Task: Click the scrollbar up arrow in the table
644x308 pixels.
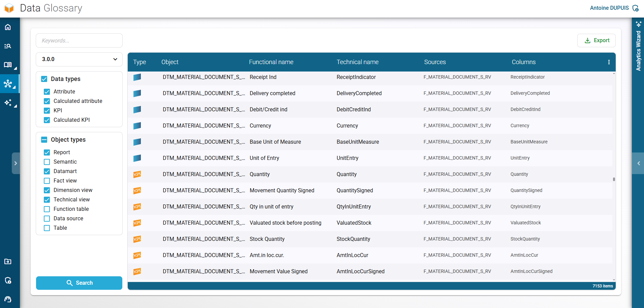Action: [614, 73]
